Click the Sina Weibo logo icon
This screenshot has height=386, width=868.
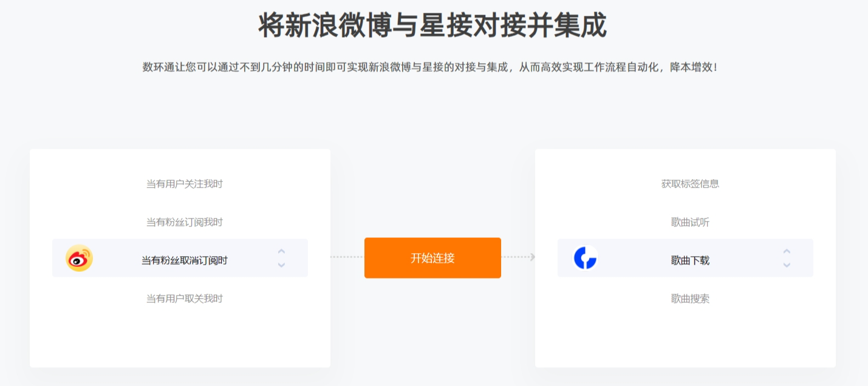tap(80, 258)
